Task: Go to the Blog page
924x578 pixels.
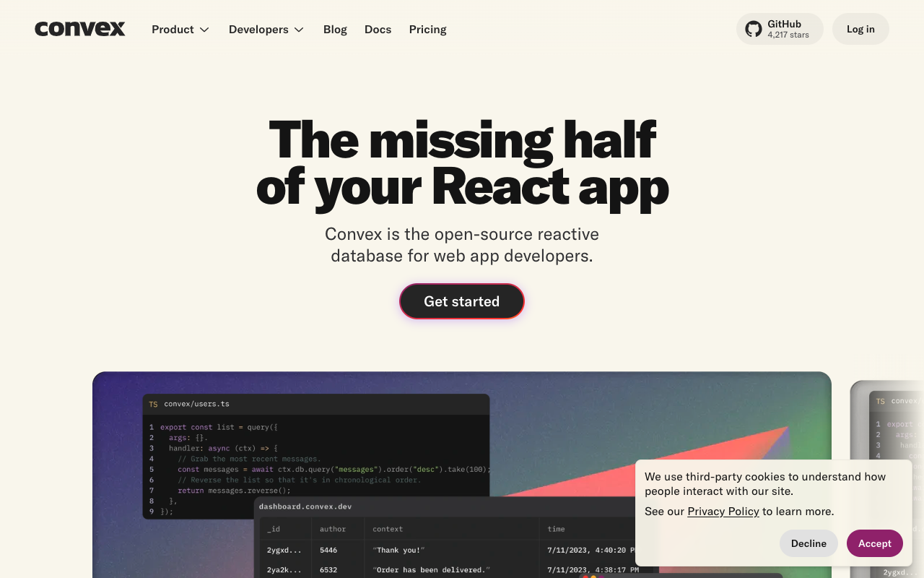Action: (335, 30)
